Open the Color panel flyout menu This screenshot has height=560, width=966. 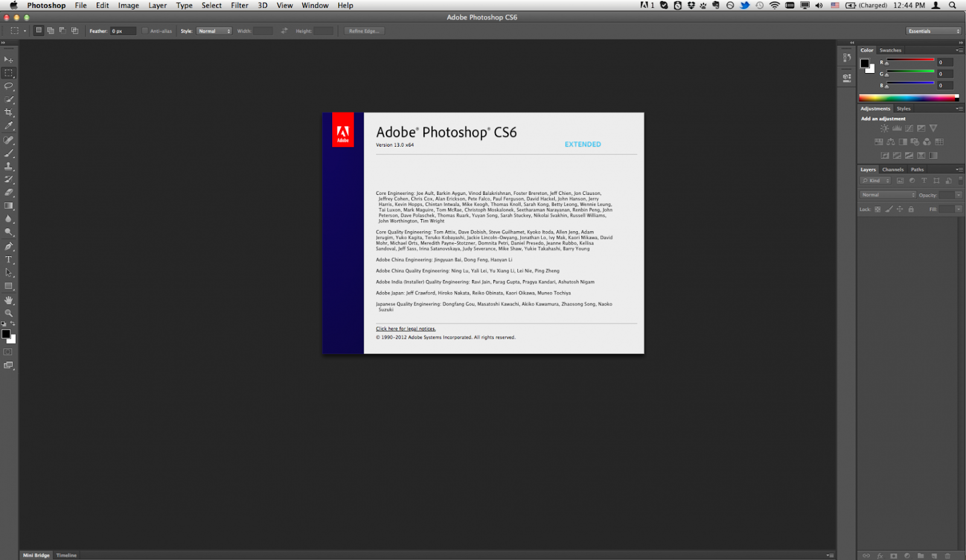(x=959, y=50)
